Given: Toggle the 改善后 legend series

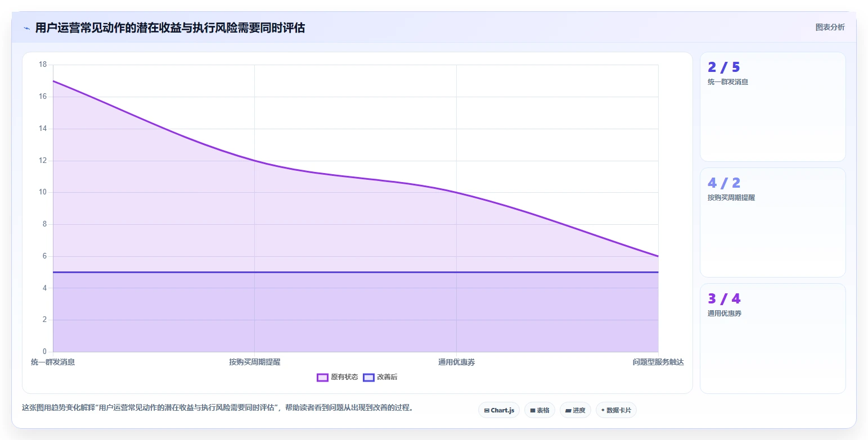Looking at the screenshot, I should tap(380, 377).
